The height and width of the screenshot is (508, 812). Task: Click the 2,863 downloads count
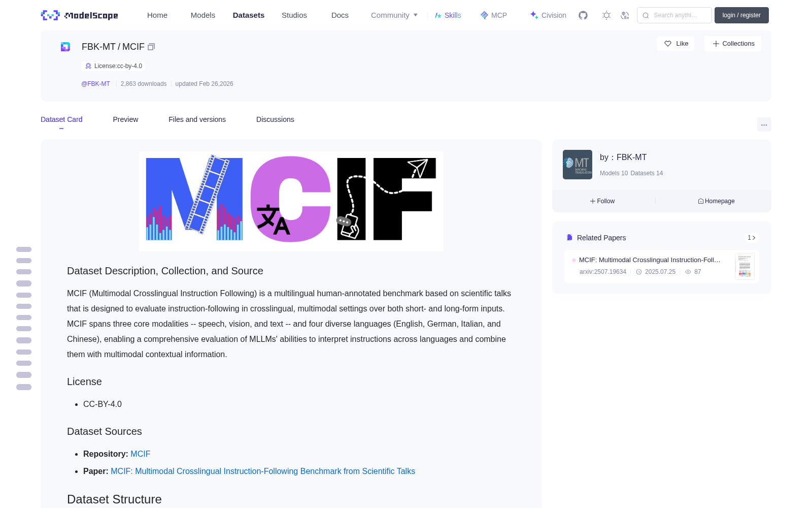point(144,84)
